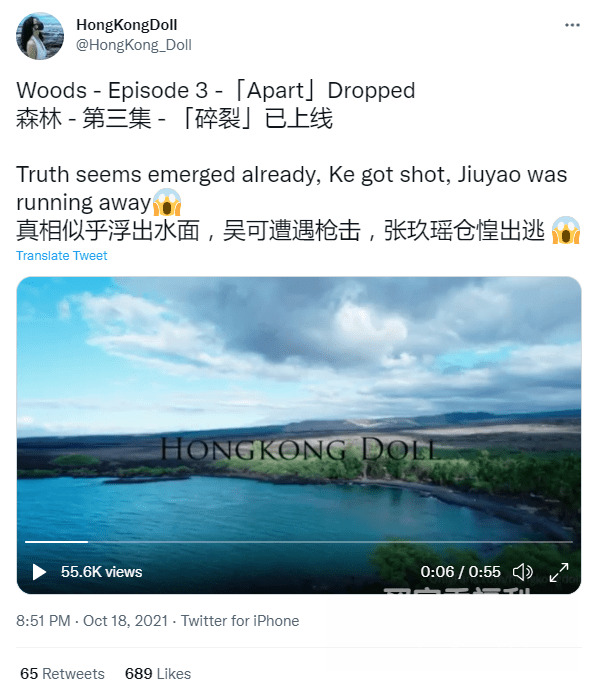This screenshot has height=689, width=595.
Task: Click the screaming emoji ending the Chinese line
Action: pos(566,230)
